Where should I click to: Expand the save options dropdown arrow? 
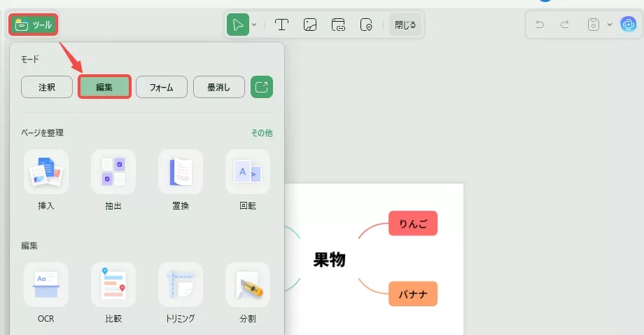[610, 25]
